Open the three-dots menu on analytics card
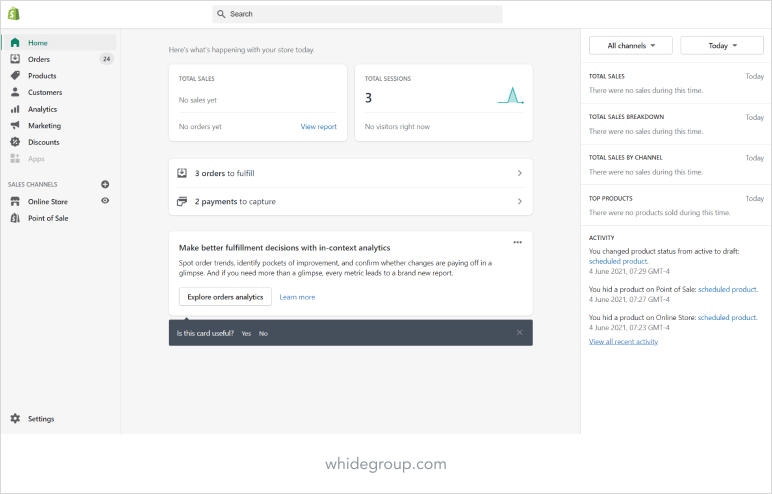The width and height of the screenshot is (772, 494). (x=517, y=242)
